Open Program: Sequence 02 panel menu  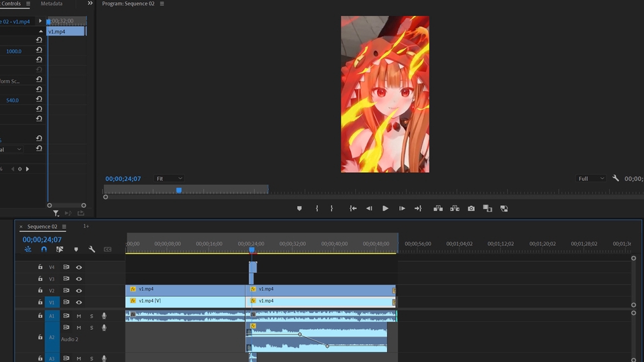pyautogui.click(x=162, y=4)
